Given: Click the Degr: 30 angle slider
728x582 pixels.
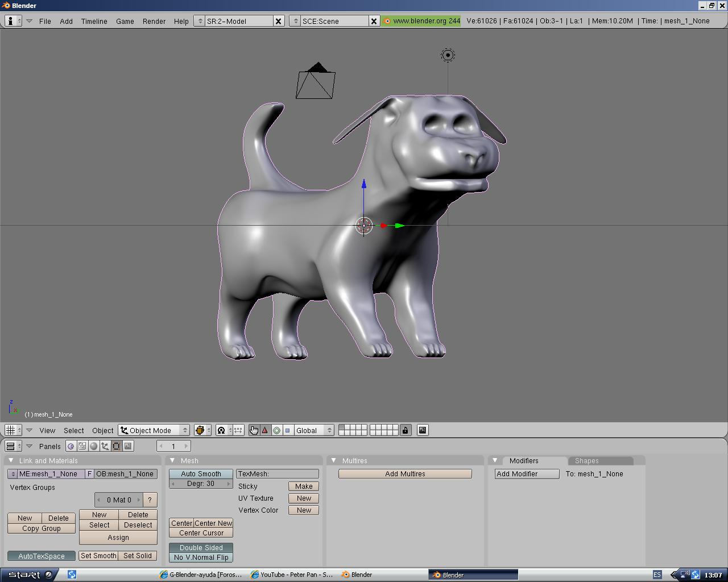Looking at the screenshot, I should (201, 484).
